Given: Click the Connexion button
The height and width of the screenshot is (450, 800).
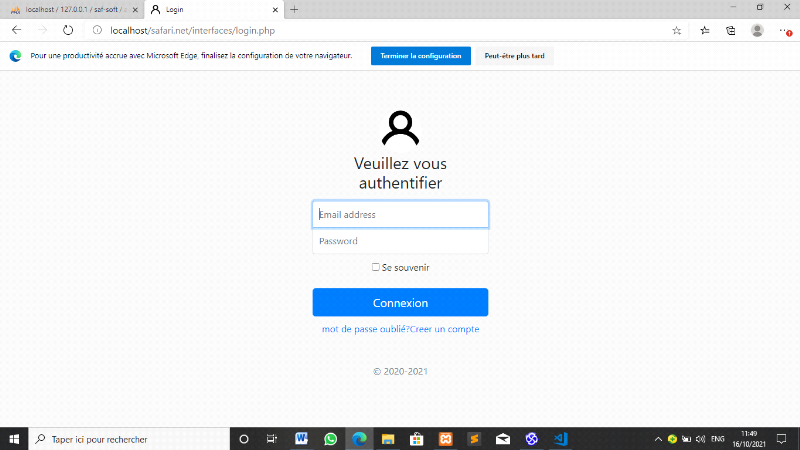Looking at the screenshot, I should (x=400, y=303).
